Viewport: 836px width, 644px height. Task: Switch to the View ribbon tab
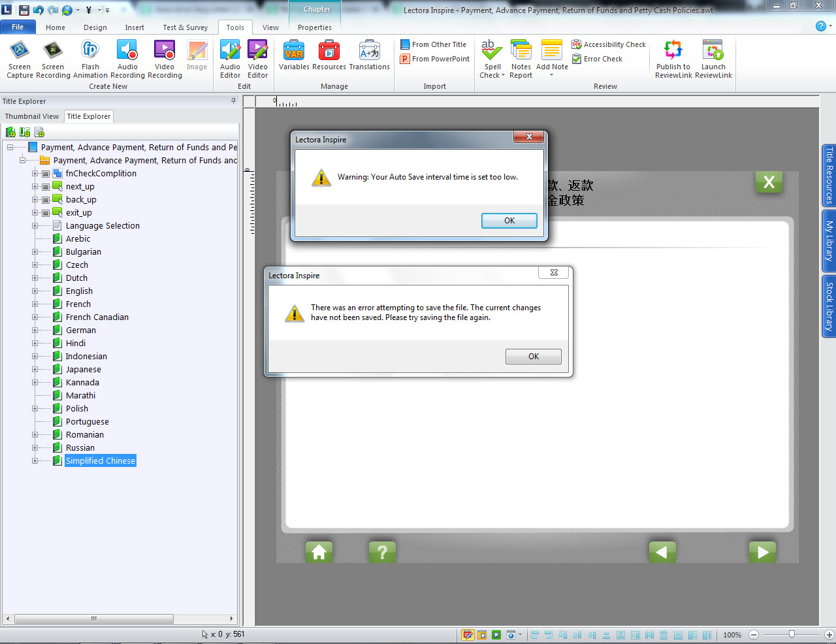(270, 27)
